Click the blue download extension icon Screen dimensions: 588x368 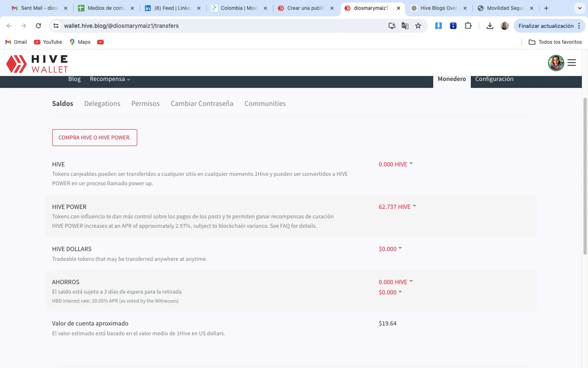tap(438, 26)
